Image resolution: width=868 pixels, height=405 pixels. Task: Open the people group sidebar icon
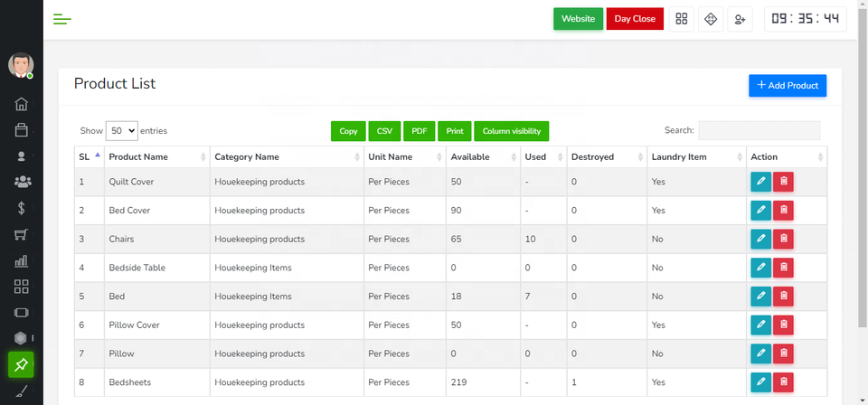click(22, 182)
